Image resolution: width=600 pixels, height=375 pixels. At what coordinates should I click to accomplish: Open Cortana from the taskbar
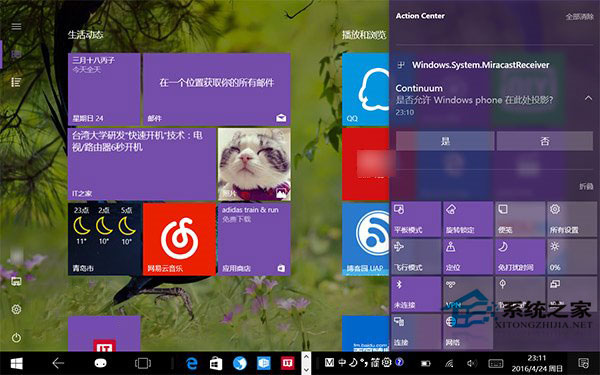pos(101,363)
